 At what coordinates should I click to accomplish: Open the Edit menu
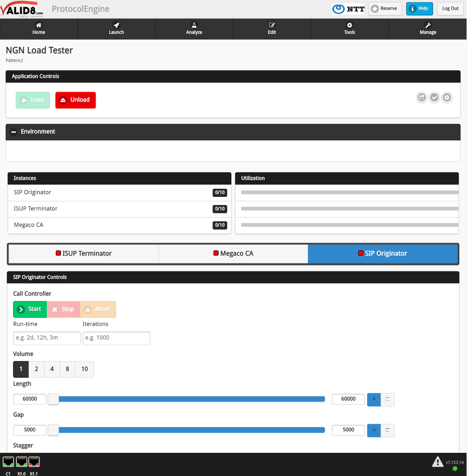pyautogui.click(x=272, y=29)
